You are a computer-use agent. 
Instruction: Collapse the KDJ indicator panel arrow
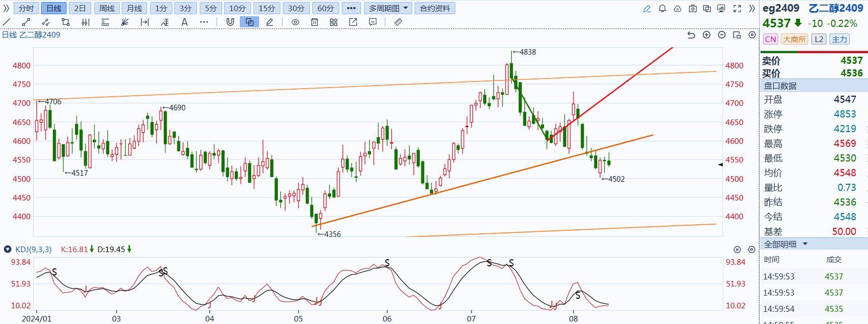point(7,249)
